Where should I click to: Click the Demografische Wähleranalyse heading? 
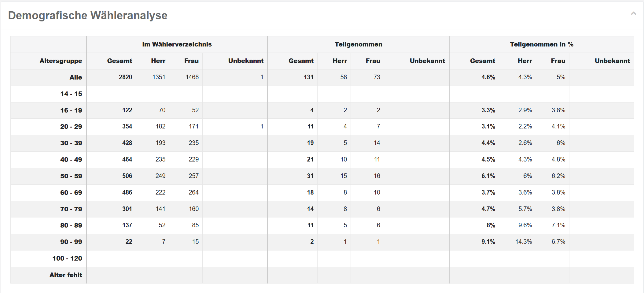tap(88, 16)
